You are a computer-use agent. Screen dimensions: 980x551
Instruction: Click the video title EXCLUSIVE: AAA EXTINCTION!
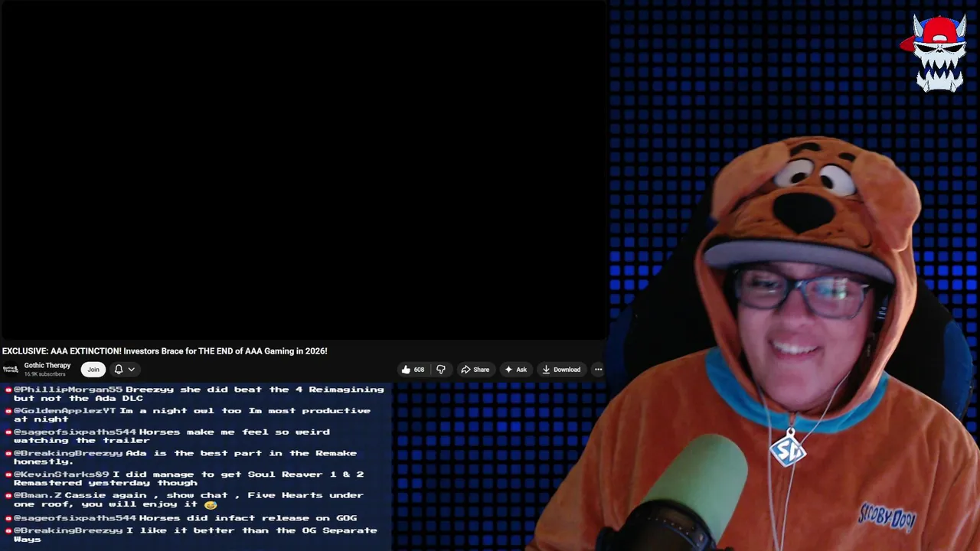(165, 351)
